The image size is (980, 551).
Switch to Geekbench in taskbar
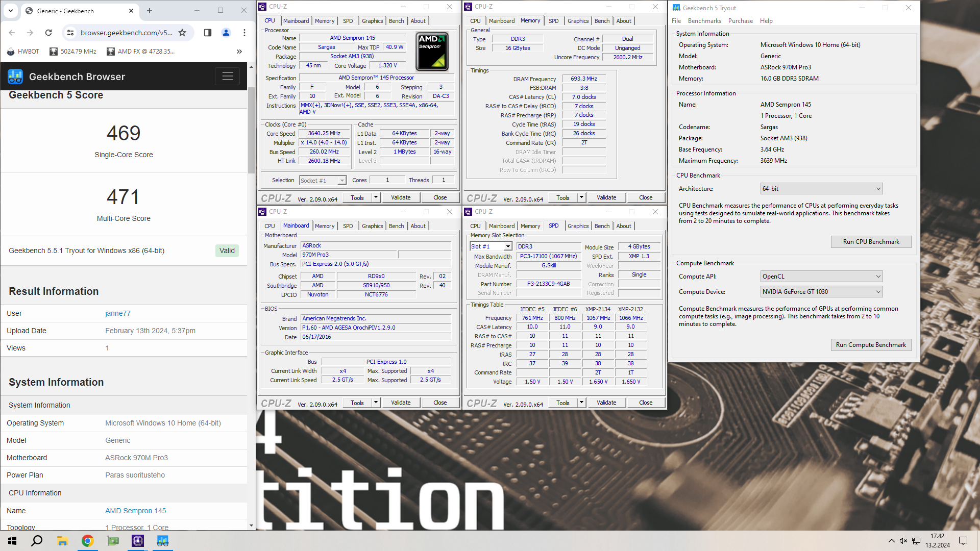163,541
